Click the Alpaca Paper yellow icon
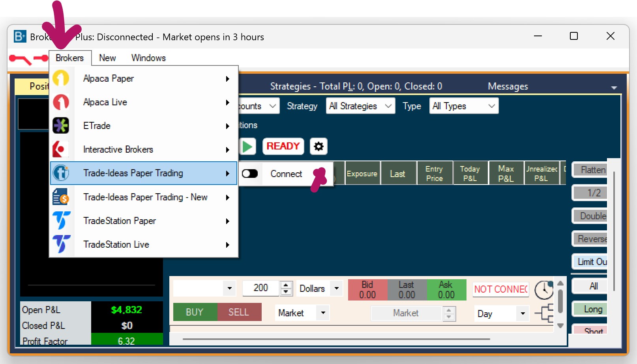The image size is (637, 364). coord(61,78)
